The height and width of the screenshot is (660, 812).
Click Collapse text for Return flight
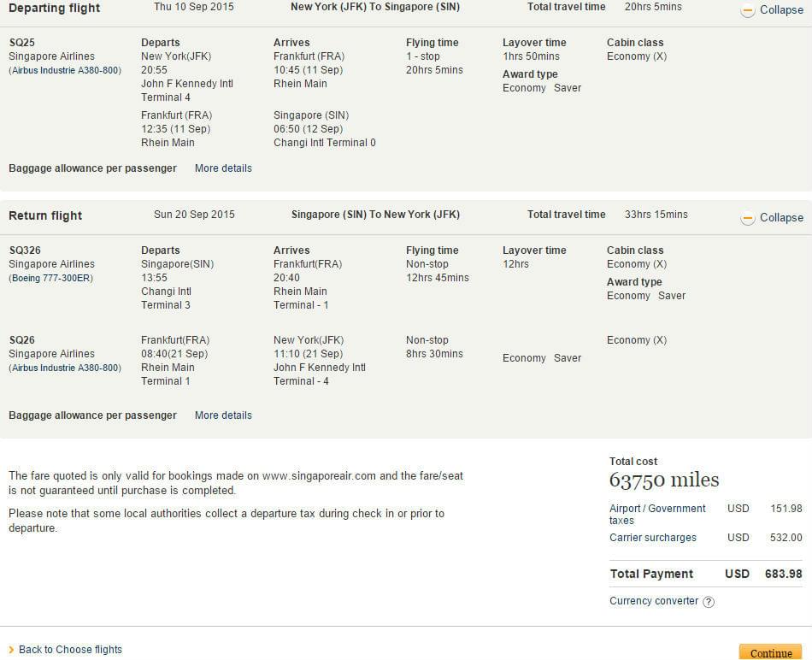[781, 218]
